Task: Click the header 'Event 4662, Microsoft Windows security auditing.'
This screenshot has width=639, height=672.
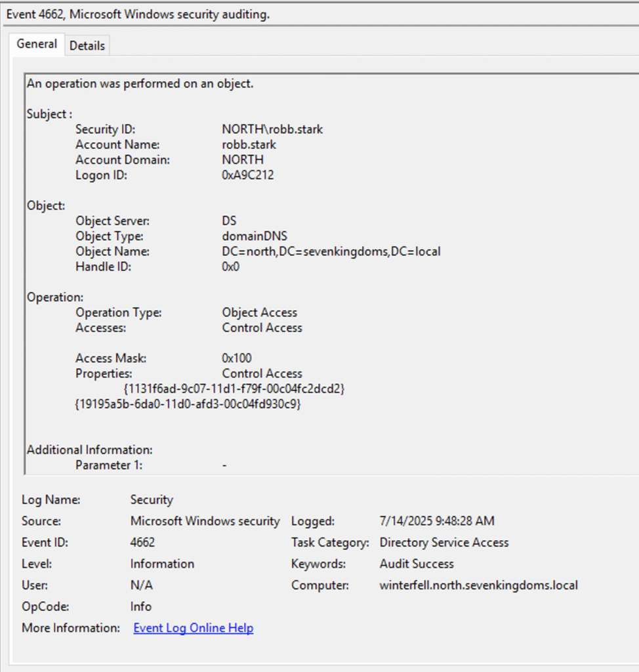Action: [x=138, y=14]
